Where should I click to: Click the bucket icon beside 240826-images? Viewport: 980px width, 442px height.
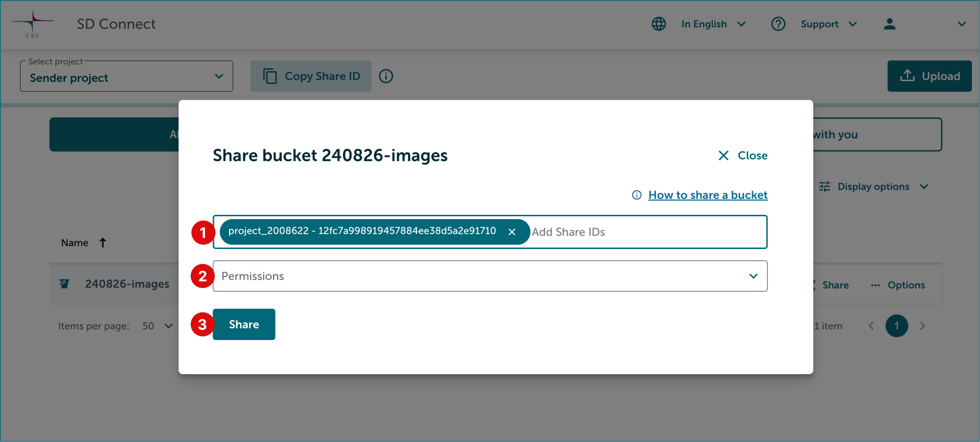click(64, 284)
